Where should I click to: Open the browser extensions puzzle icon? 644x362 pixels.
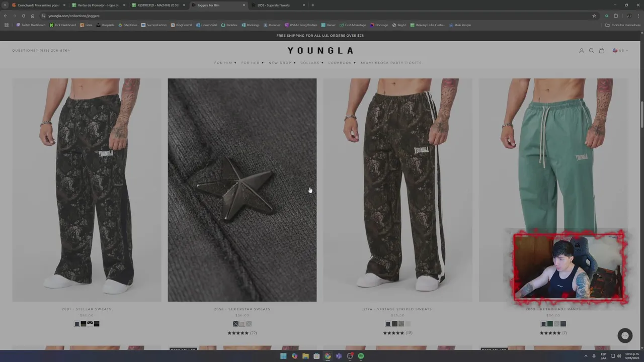click(x=616, y=16)
